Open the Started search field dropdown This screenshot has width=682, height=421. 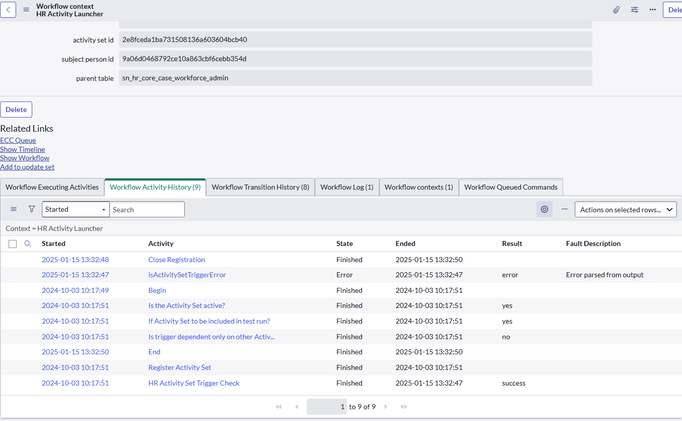pyautogui.click(x=76, y=209)
